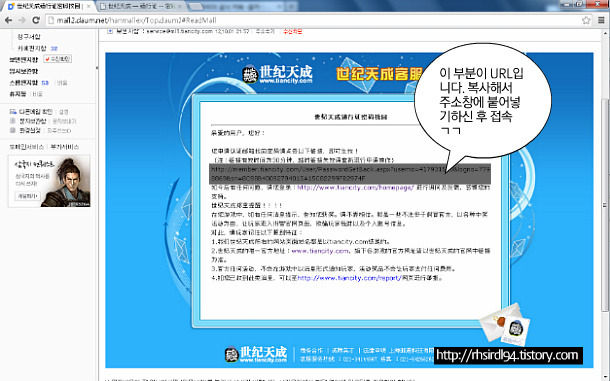Open the 스팸편지함 folder
The width and height of the screenshot is (610, 381).
pos(24,83)
